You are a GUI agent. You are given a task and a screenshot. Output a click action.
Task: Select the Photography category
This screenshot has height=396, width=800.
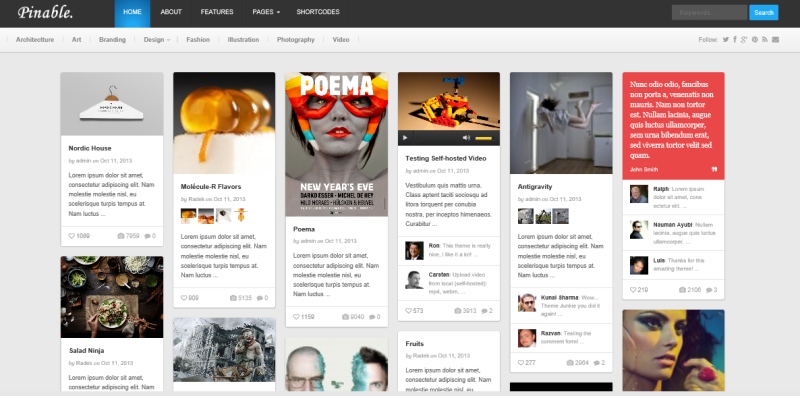[x=295, y=39]
